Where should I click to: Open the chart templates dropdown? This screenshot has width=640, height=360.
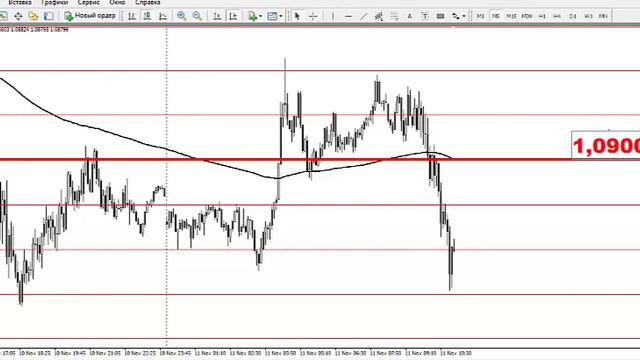275,16
